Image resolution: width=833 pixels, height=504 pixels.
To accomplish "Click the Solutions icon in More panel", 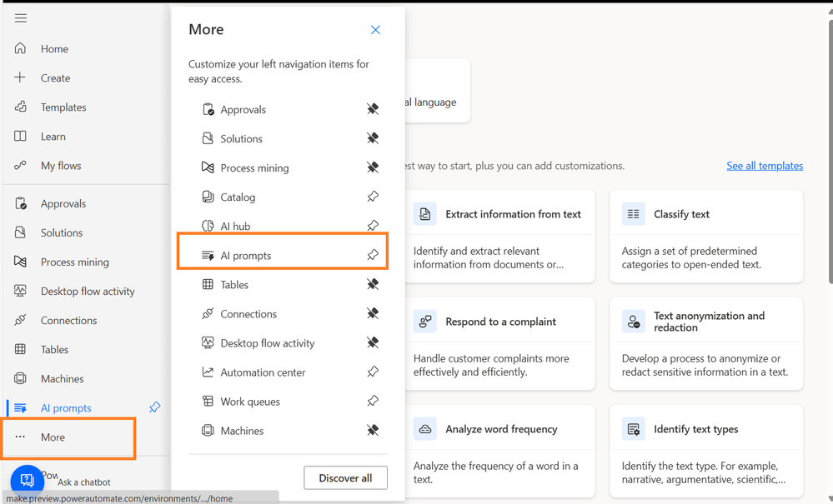I will click(208, 138).
